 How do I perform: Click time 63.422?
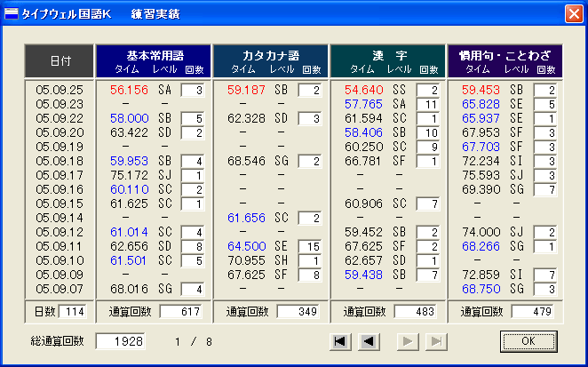point(129,132)
